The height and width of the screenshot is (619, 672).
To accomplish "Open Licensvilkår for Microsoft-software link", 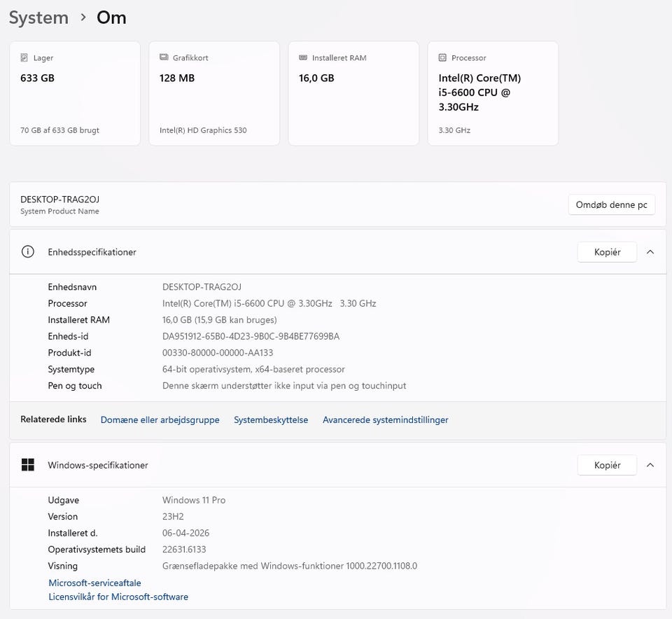I will [118, 597].
